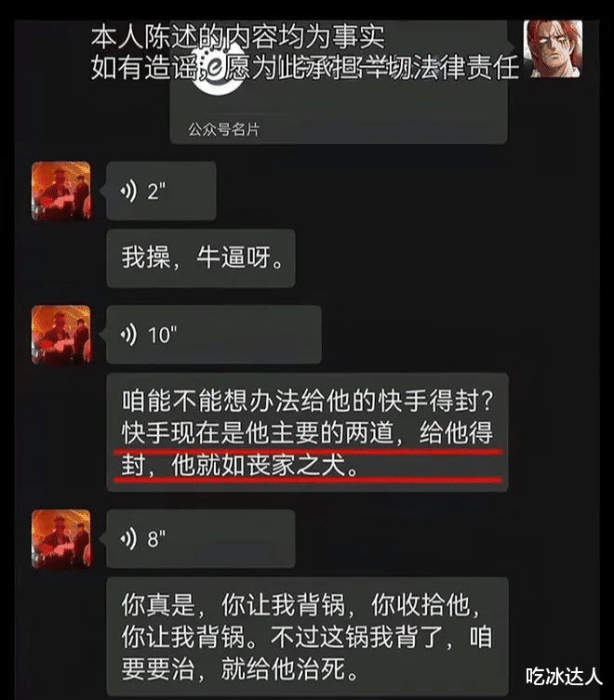Open the red-haired anime avatar profile
The width and height of the screenshot is (614, 700).
(x=554, y=48)
